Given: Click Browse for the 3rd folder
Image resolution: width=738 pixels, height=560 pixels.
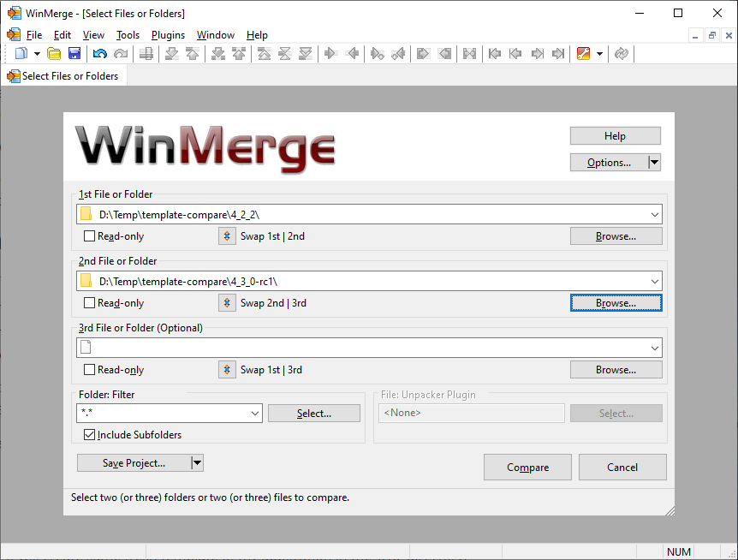Looking at the screenshot, I should point(616,369).
